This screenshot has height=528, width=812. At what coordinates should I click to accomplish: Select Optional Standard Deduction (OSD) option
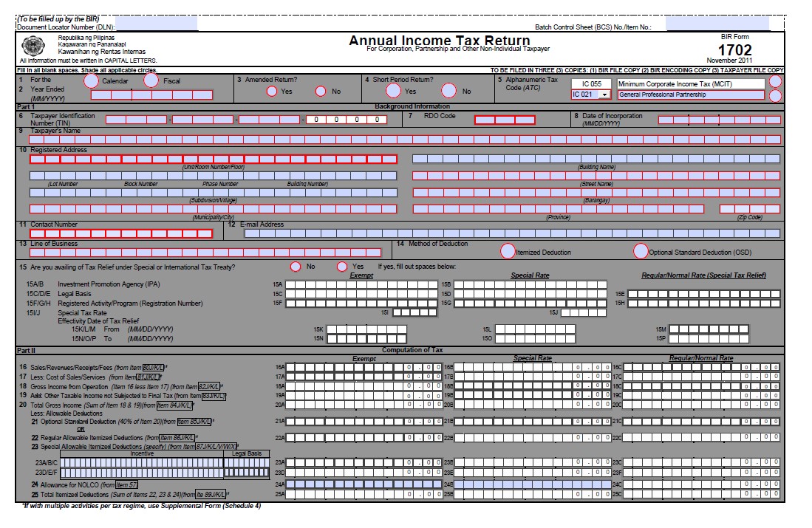[x=641, y=251]
